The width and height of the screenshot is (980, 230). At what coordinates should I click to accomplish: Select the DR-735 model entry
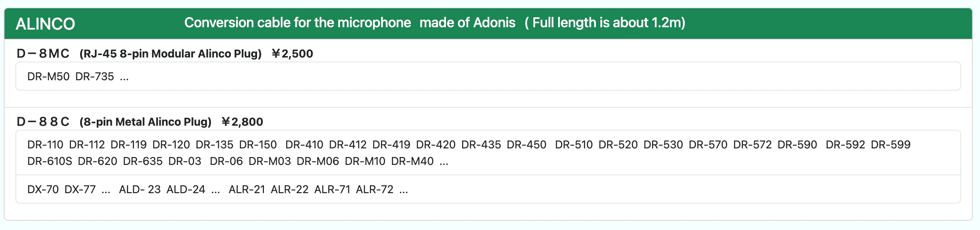(95, 76)
